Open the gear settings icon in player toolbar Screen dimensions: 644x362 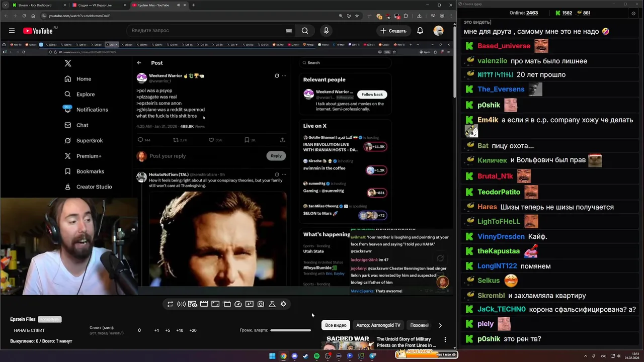(x=283, y=304)
